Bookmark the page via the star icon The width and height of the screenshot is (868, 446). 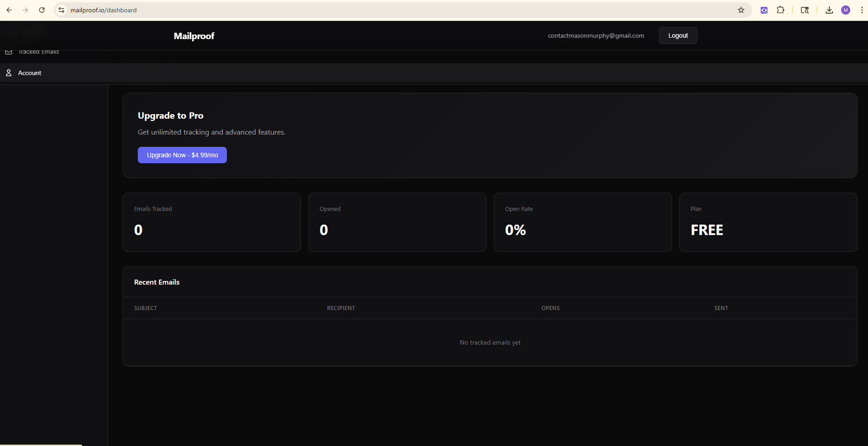(741, 10)
